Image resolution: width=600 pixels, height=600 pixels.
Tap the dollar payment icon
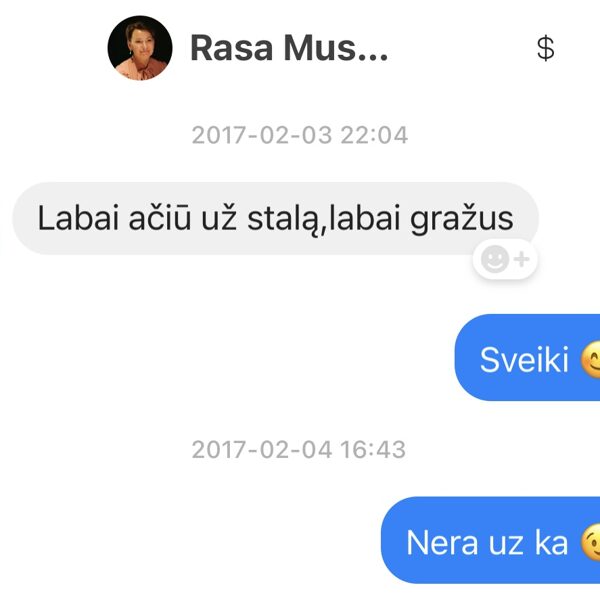[x=546, y=48]
